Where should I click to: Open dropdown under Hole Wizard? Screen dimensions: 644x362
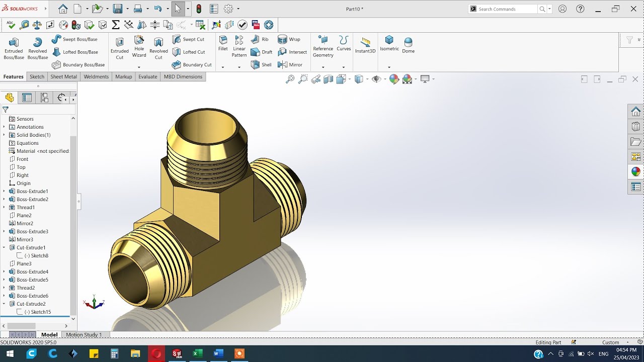pyautogui.click(x=139, y=67)
